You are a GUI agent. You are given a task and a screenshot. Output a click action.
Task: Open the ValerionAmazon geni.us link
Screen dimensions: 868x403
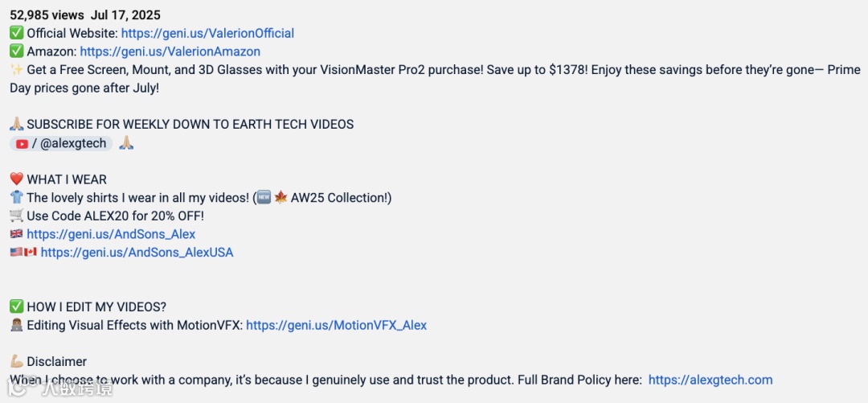click(x=170, y=51)
